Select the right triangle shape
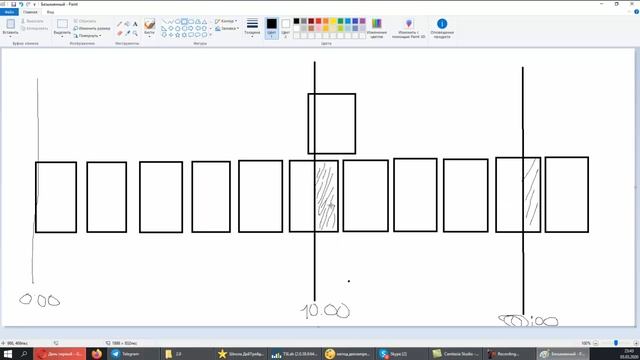 164,29
